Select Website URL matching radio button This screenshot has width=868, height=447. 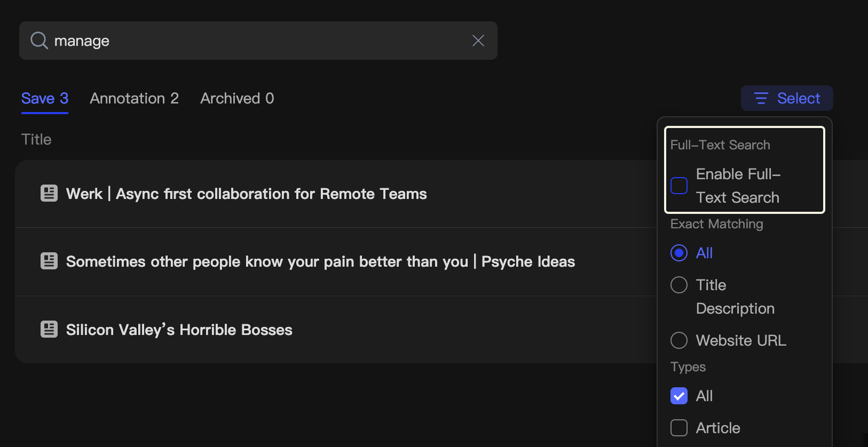pyautogui.click(x=679, y=340)
